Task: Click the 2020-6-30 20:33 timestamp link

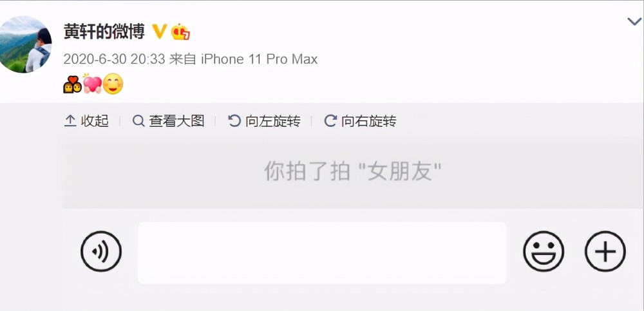Action: click(114, 60)
